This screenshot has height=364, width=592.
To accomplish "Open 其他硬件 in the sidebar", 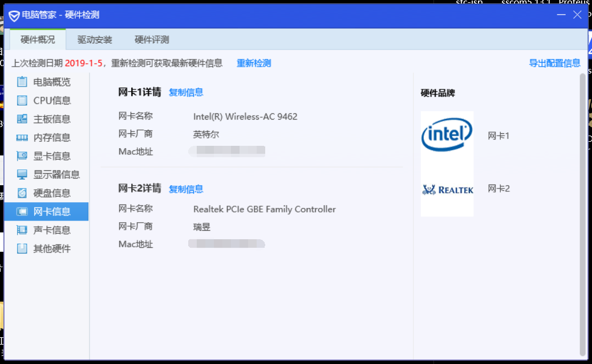I will (x=46, y=248).
